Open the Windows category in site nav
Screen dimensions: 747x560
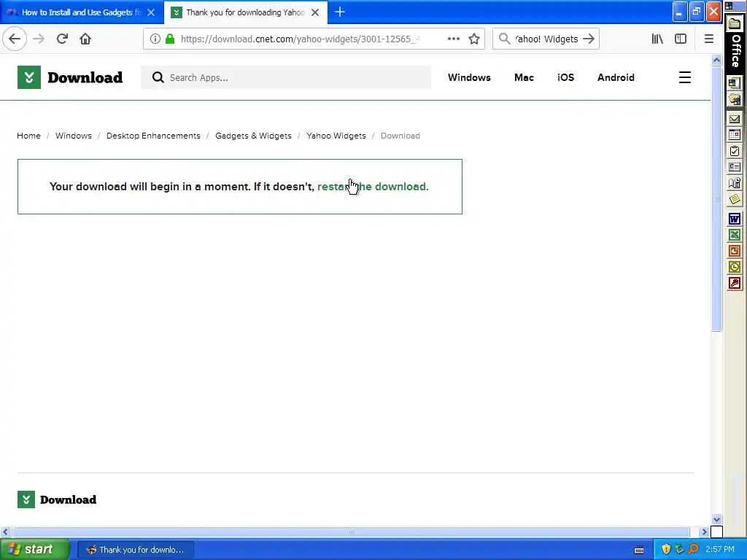point(469,77)
